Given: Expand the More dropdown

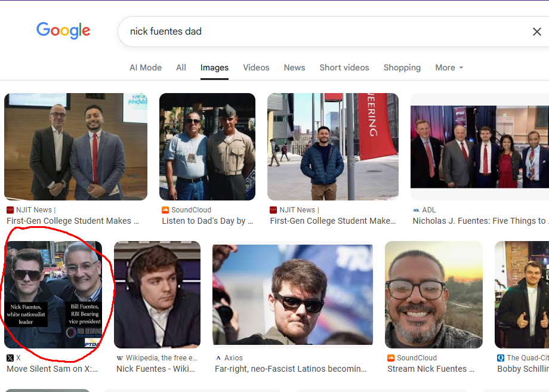Looking at the screenshot, I should [x=449, y=67].
